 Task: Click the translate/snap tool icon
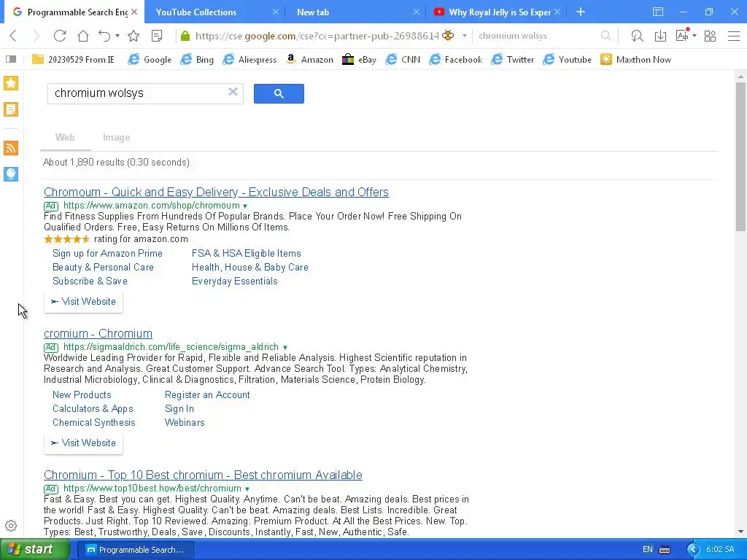(x=682, y=35)
